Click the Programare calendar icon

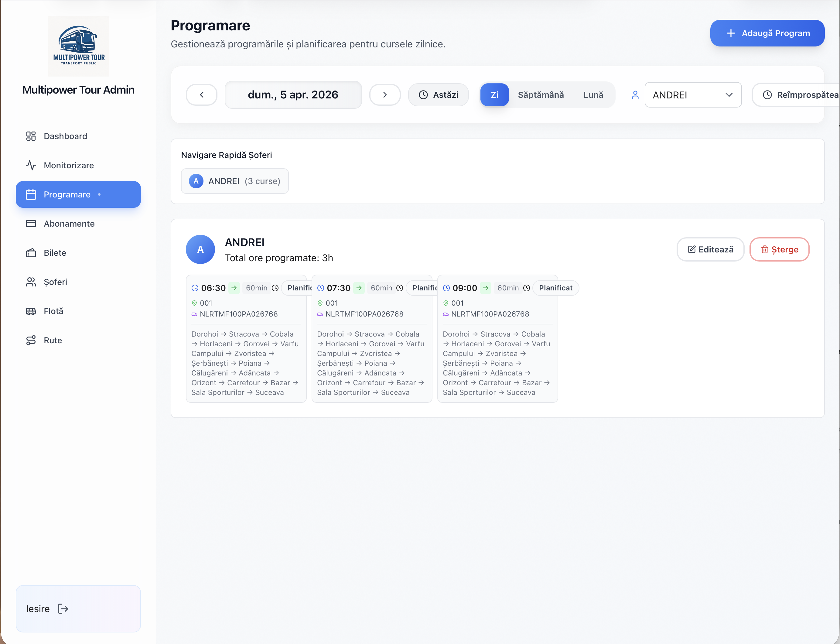click(31, 194)
